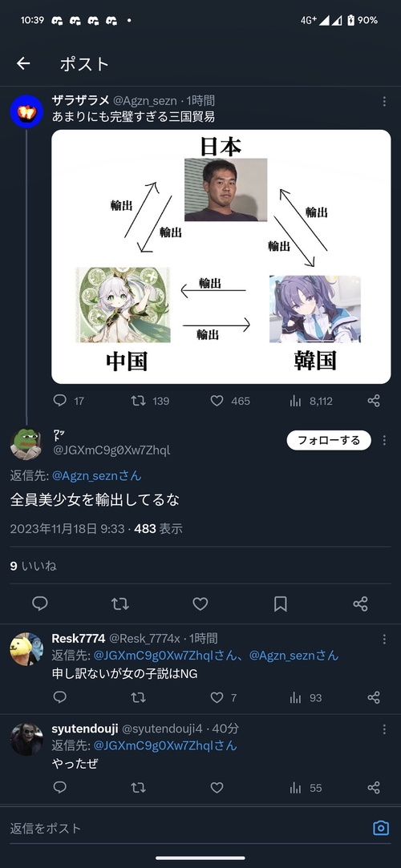Open the three-dot menu on Resk7774's reply
401x868 pixels.
pyautogui.click(x=384, y=640)
